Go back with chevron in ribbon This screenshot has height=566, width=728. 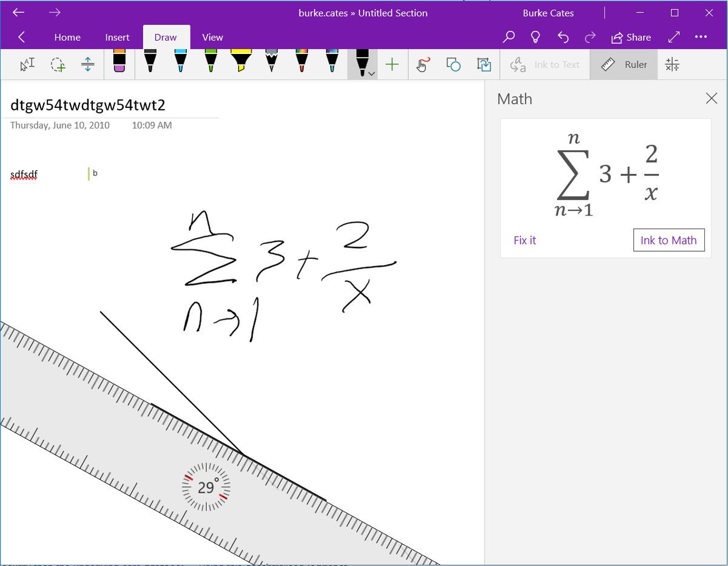22,37
